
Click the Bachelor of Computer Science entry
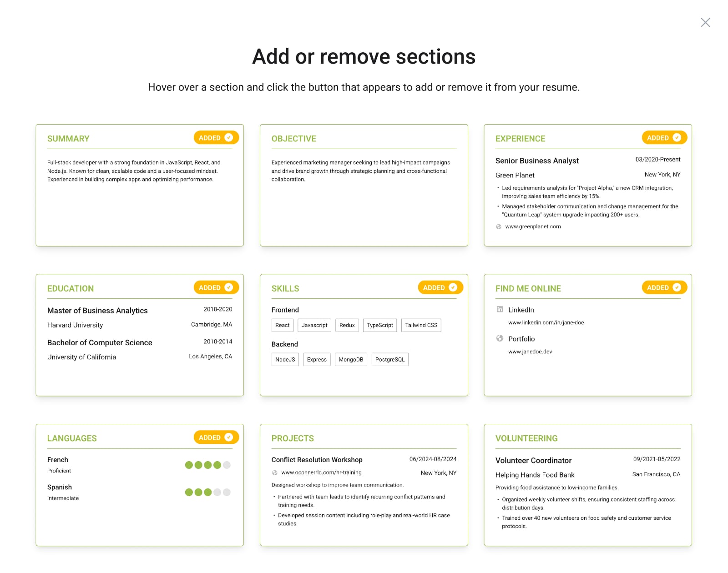(x=100, y=343)
